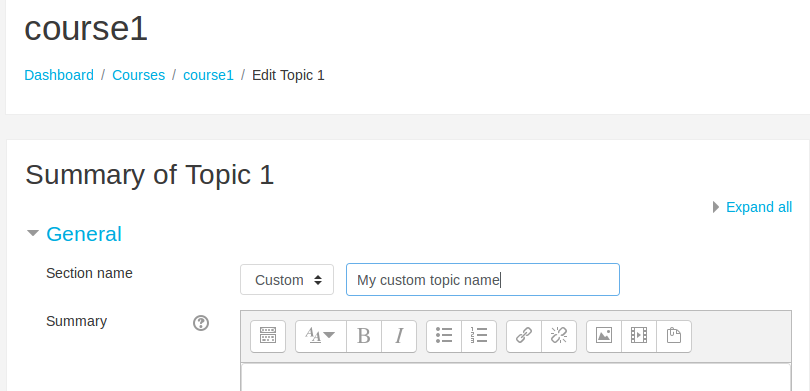Viewport: 810px width, 391px height.
Task: Open the paragraph styles dropdown in the editor
Action: (x=321, y=336)
